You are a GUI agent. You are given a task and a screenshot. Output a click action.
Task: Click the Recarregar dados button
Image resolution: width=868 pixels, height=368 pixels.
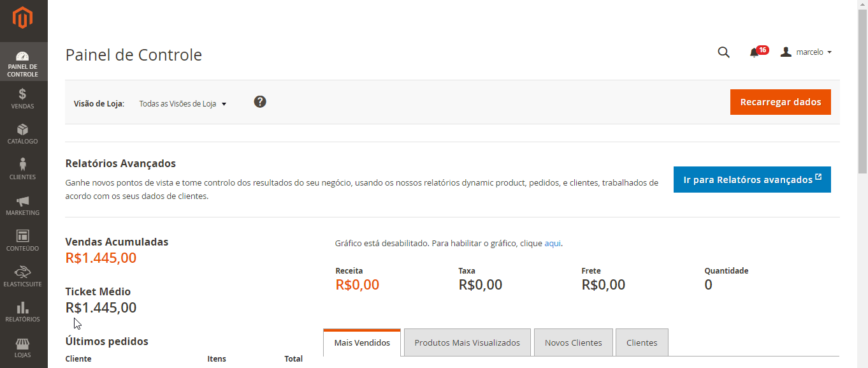(781, 102)
